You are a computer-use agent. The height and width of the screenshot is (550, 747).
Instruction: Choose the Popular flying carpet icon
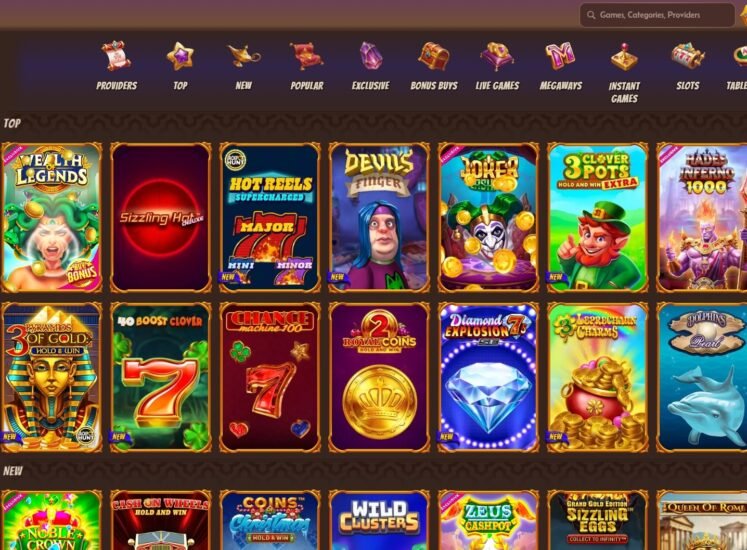click(x=307, y=56)
